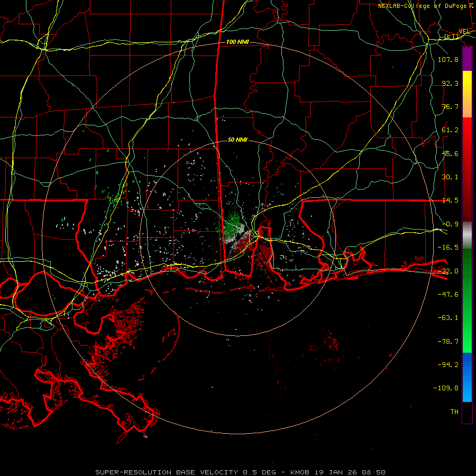The width and height of the screenshot is (476, 476).
Task: Click the -47.6 velocity scale value
Action: coord(448,295)
